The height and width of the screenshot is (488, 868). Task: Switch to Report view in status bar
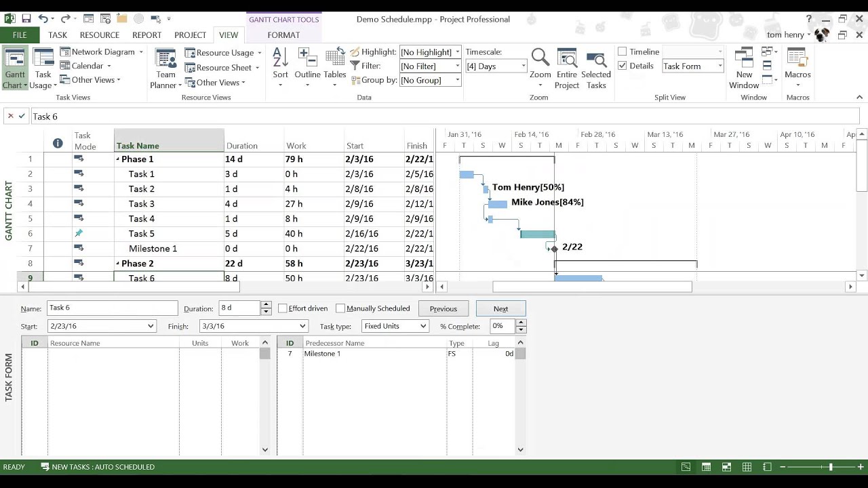(x=767, y=467)
